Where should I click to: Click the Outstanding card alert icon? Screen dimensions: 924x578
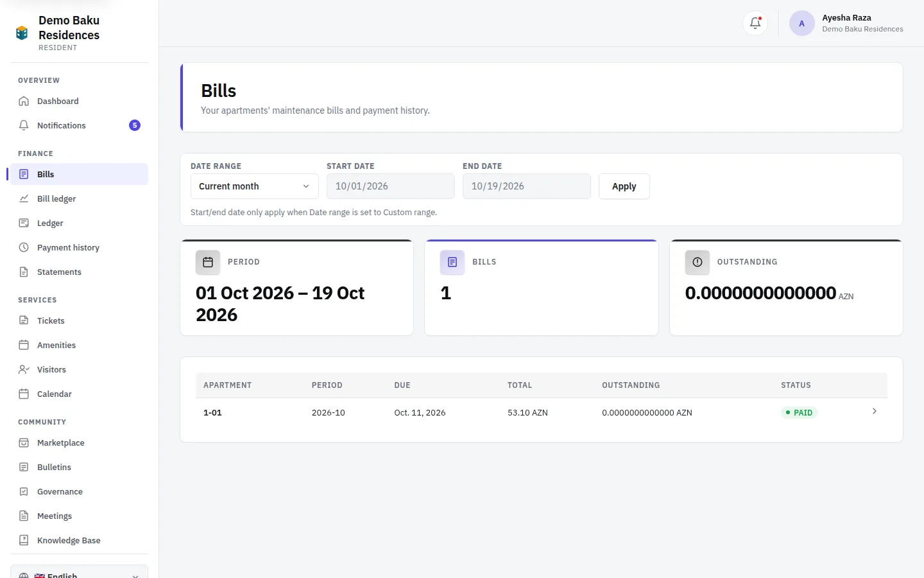click(697, 262)
